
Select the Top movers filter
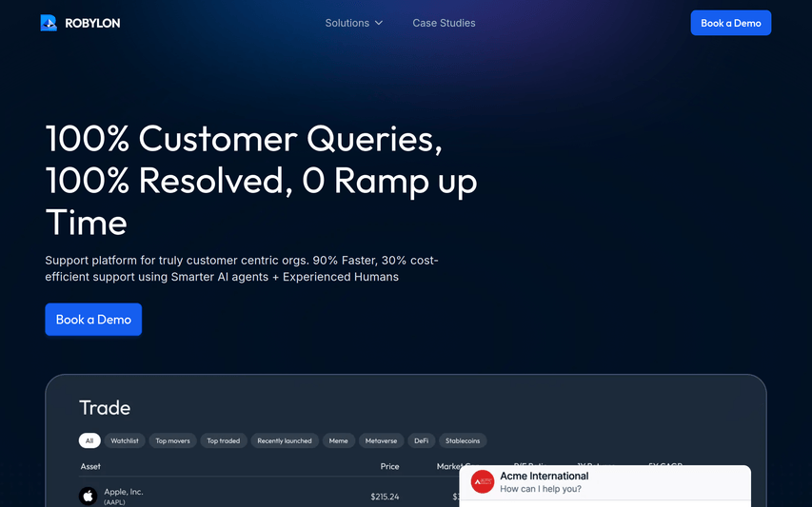click(x=172, y=441)
